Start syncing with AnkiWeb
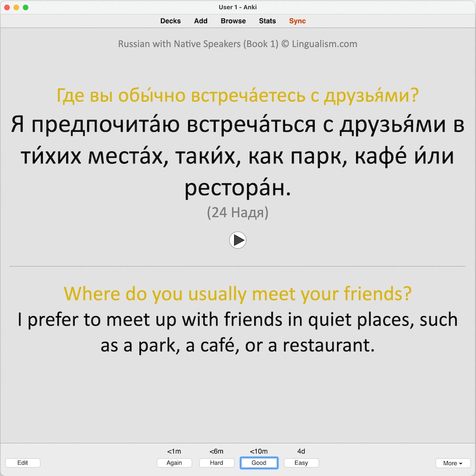 (297, 21)
